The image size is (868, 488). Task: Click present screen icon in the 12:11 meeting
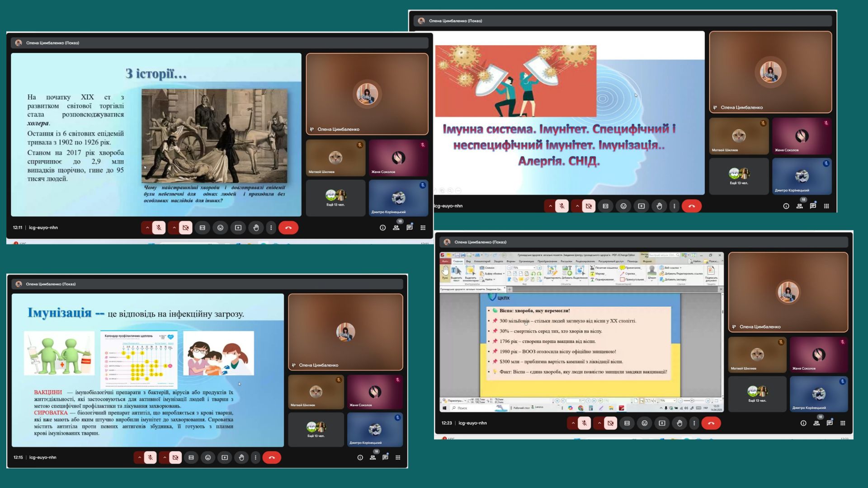tap(238, 228)
